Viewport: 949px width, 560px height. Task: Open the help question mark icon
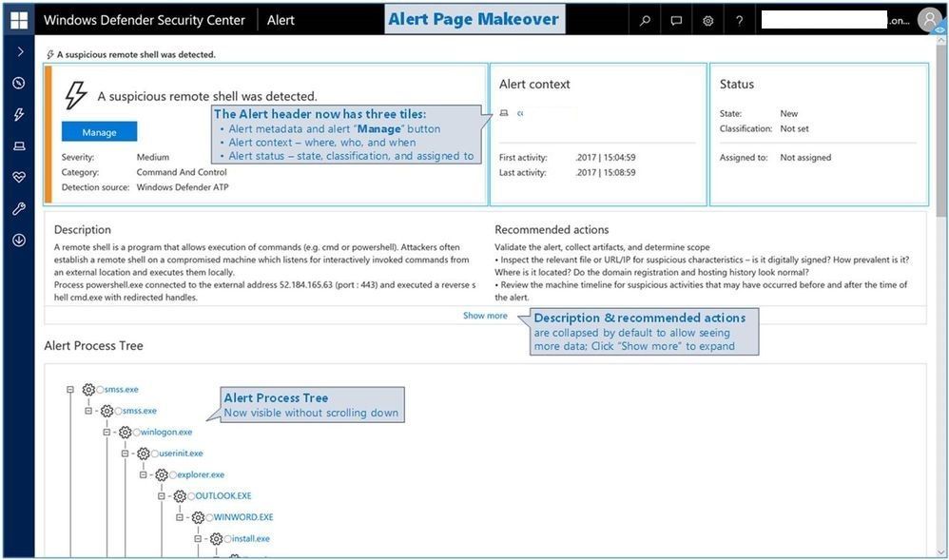point(740,21)
